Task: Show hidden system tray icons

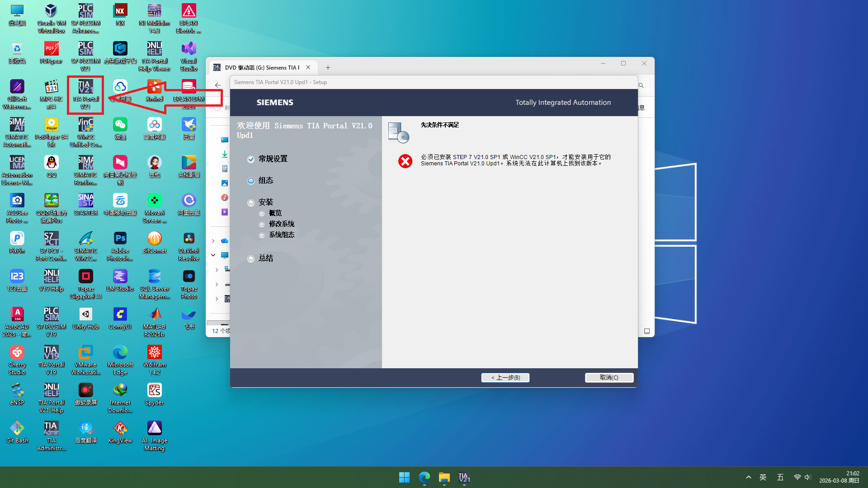Action: coord(749,477)
